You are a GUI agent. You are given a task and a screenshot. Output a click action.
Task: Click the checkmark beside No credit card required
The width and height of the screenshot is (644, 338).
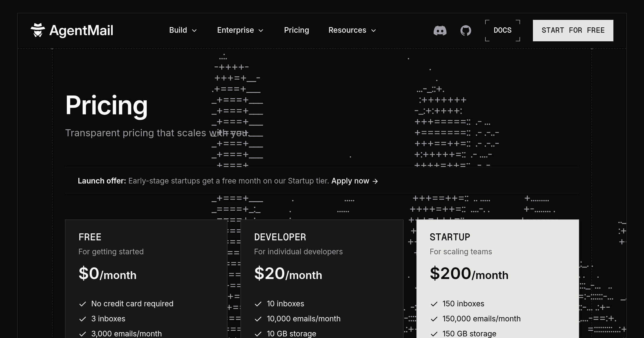tap(83, 304)
